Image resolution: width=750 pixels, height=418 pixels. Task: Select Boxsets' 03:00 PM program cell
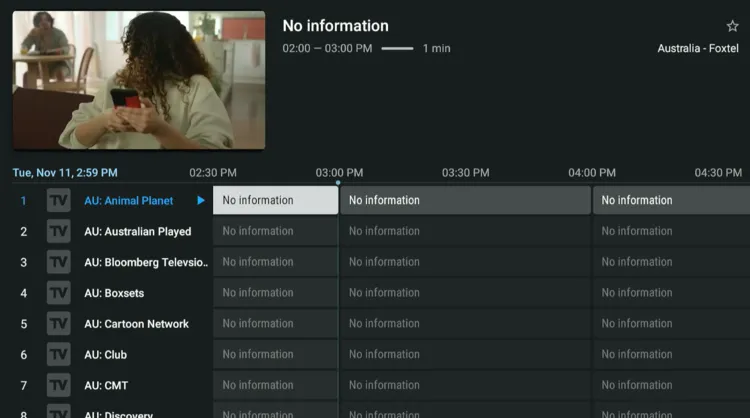[465, 293]
